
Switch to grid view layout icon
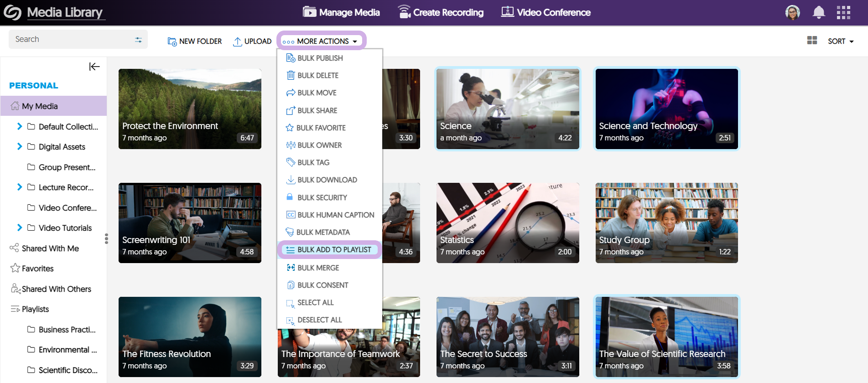click(812, 41)
